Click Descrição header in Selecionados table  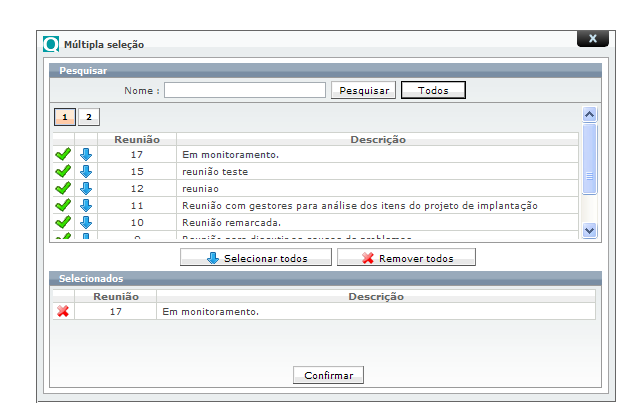coord(376,296)
